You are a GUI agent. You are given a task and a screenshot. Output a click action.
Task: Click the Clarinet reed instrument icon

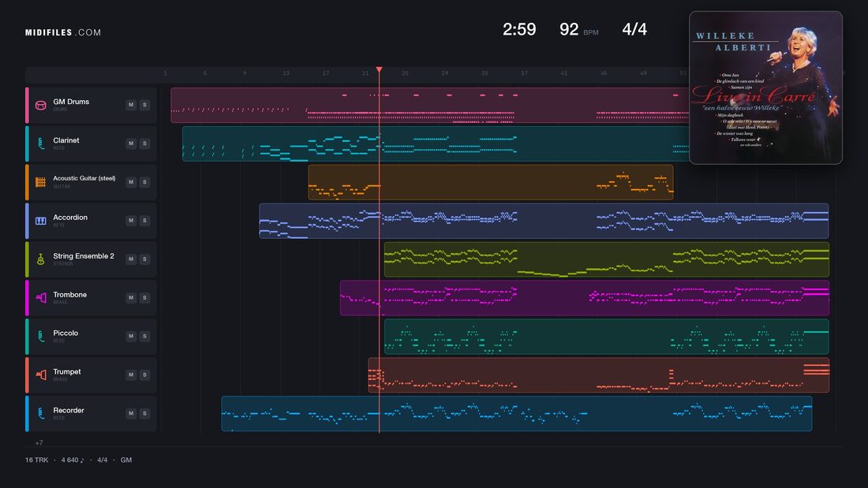tap(40, 143)
